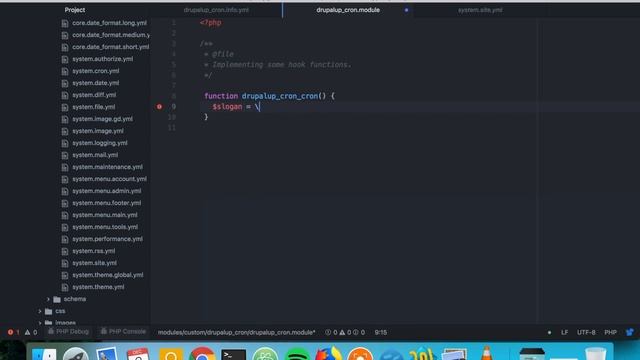The image size is (640, 360).
Task: Launch Google Chrome from the dock
Action: pyautogui.click(x=202, y=354)
